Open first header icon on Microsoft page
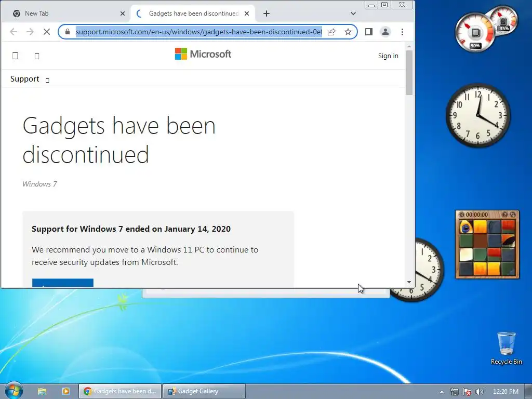The width and height of the screenshot is (532, 399). click(15, 56)
